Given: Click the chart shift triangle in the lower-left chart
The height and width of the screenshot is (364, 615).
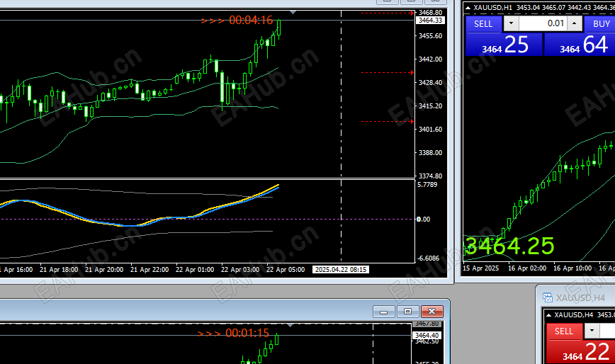Looking at the screenshot, I should [290, 325].
